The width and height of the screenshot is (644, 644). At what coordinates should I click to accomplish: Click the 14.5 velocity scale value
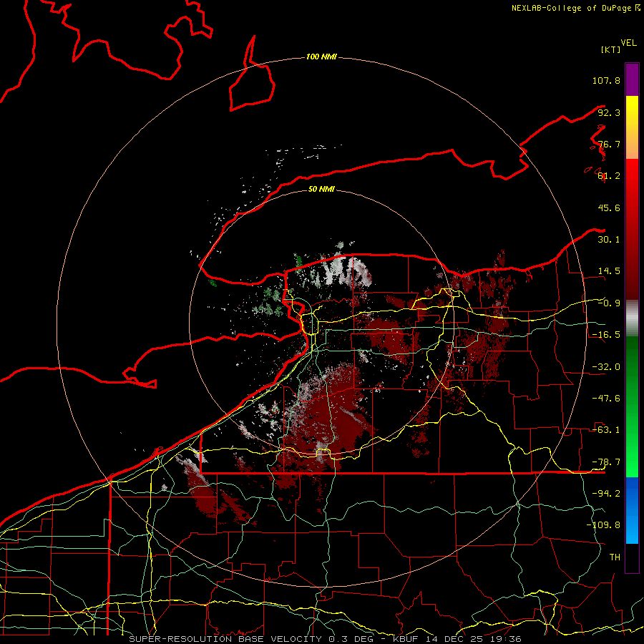tap(609, 271)
